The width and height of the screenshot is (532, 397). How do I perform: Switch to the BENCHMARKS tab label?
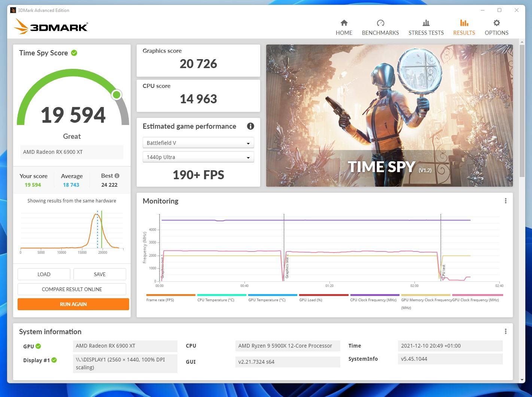380,33
